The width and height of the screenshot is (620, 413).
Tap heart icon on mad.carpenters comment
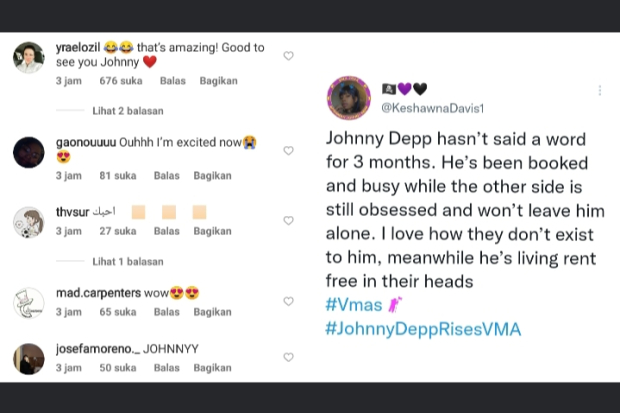coord(288,301)
